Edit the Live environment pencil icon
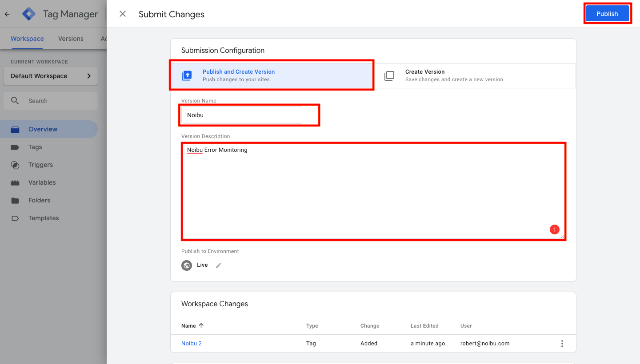The height and width of the screenshot is (364, 640). [218, 265]
